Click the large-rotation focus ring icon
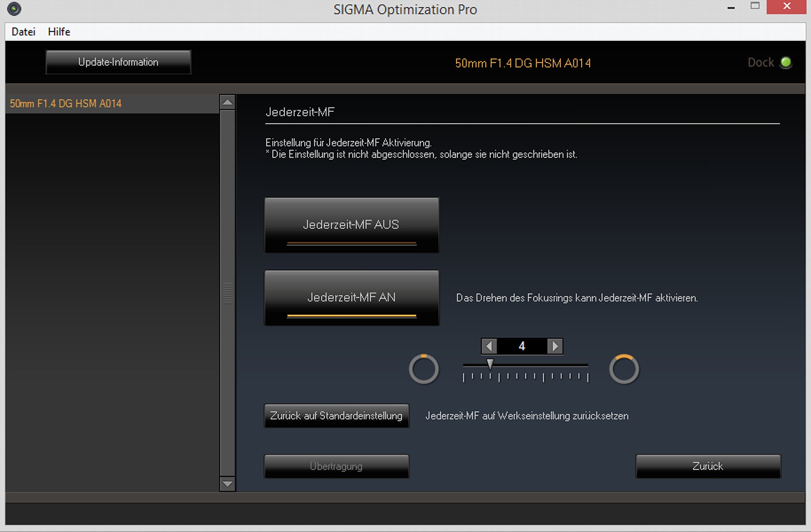This screenshot has height=532, width=811. click(x=624, y=369)
